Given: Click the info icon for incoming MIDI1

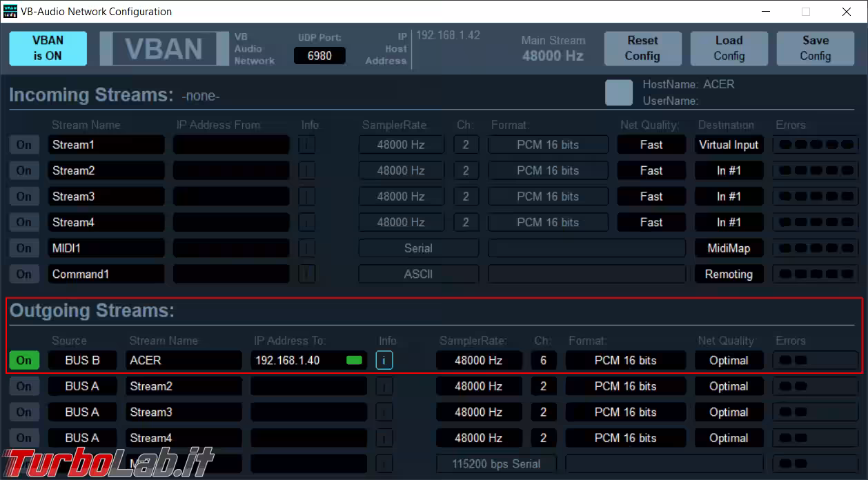Looking at the screenshot, I should 306,248.
